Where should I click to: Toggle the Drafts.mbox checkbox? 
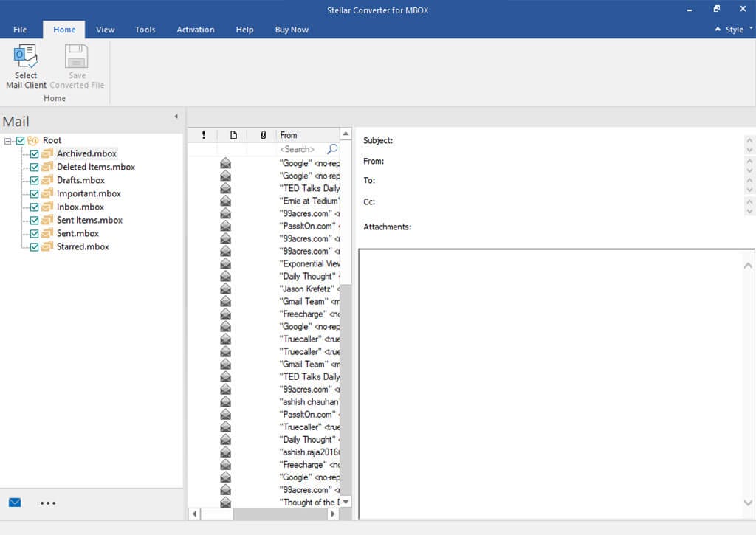point(34,181)
